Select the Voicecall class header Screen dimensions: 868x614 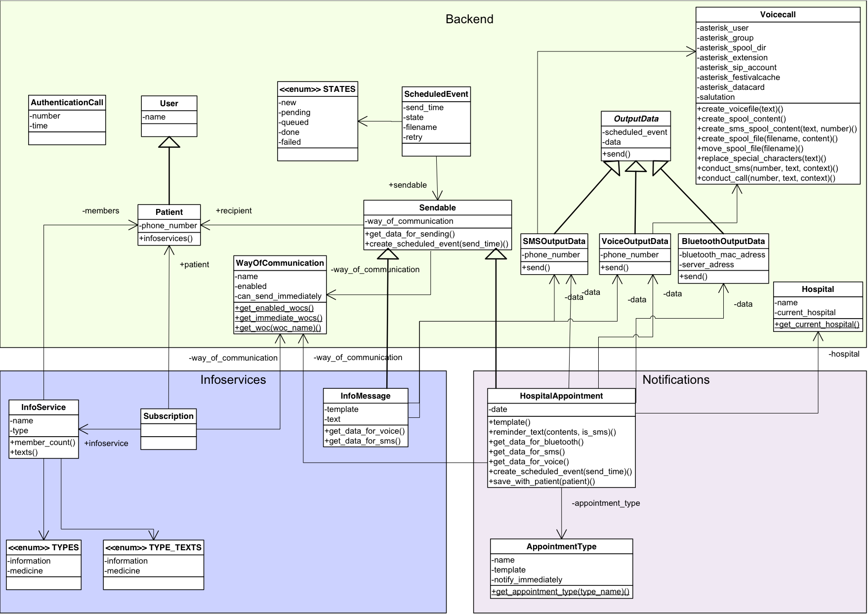click(778, 14)
